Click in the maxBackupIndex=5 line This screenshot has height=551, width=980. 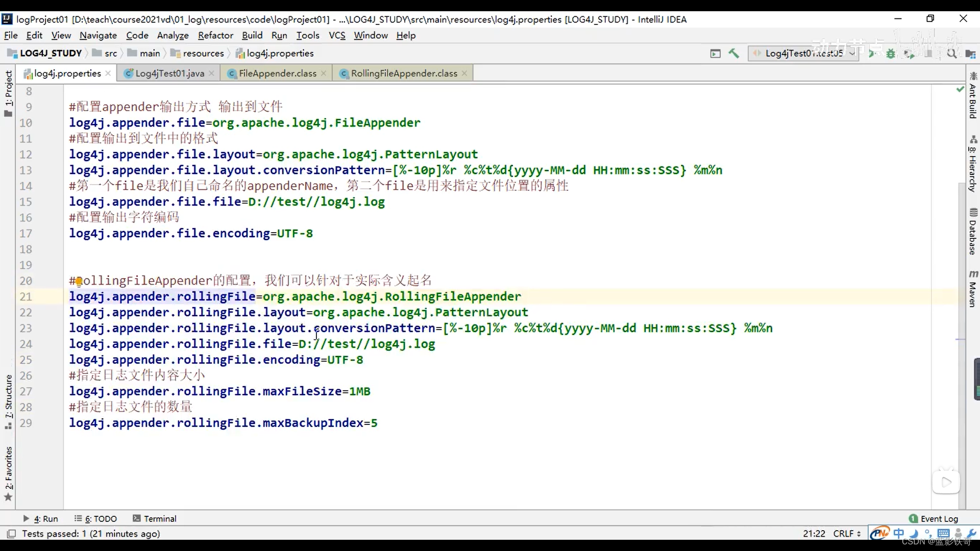pyautogui.click(x=223, y=423)
